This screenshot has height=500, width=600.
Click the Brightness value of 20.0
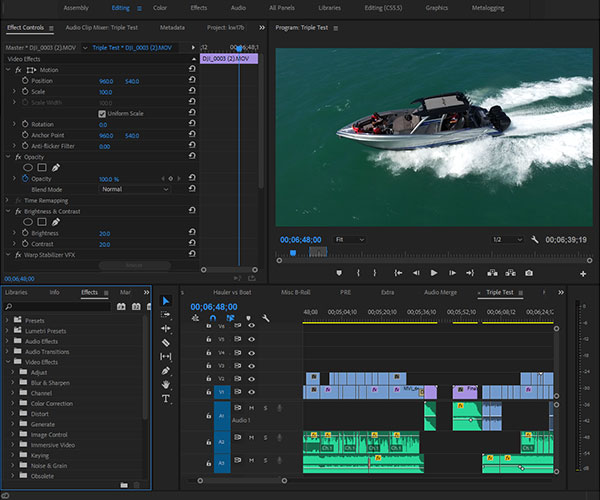click(104, 232)
